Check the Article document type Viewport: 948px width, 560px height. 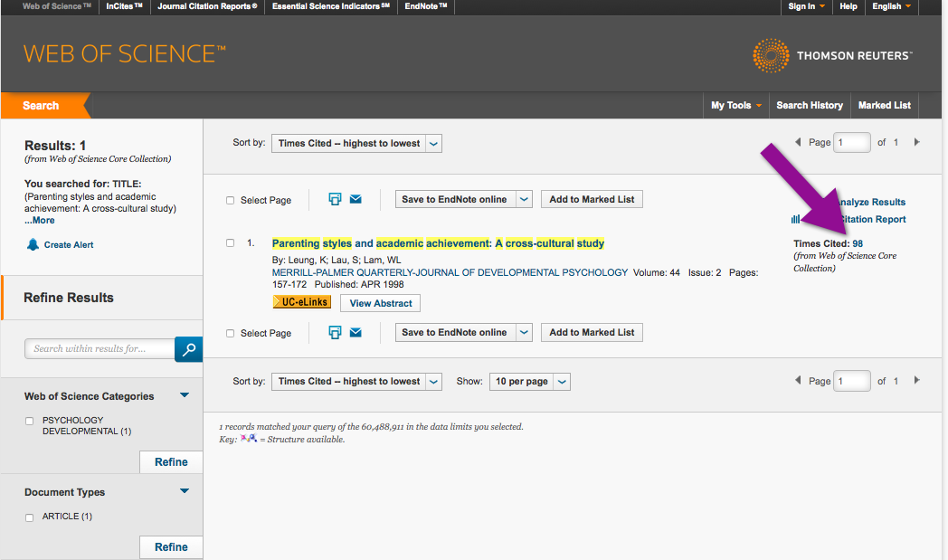(29, 517)
